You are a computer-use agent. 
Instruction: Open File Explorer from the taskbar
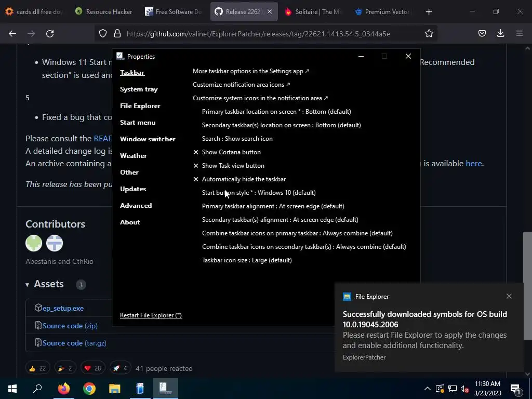click(x=115, y=389)
